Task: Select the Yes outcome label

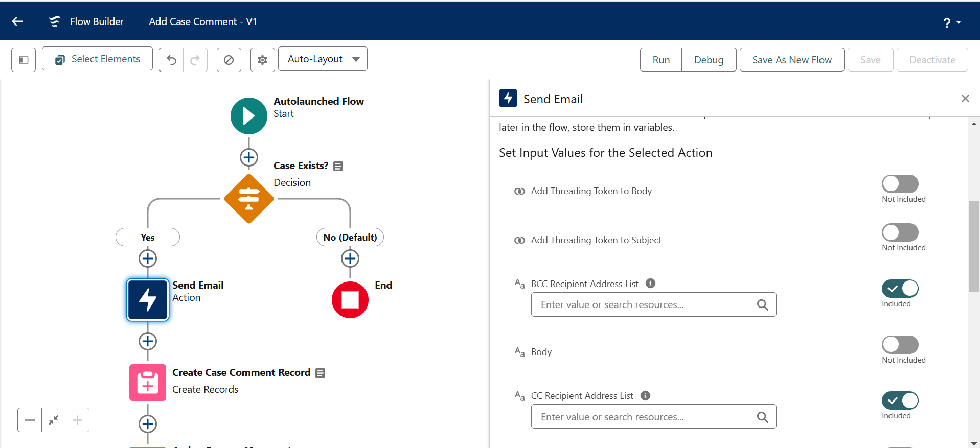Action: pos(148,237)
